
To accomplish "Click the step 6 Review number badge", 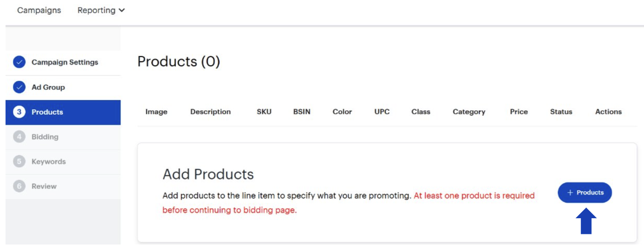I will [x=19, y=186].
